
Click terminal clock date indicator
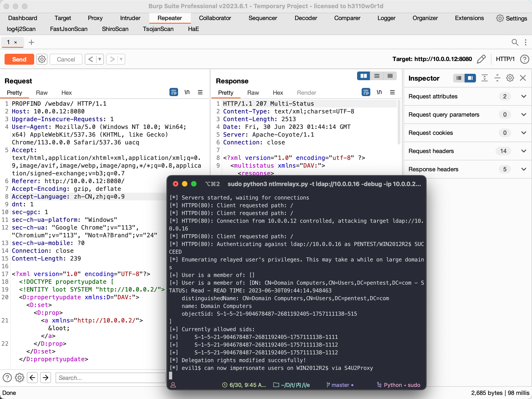pos(244,385)
